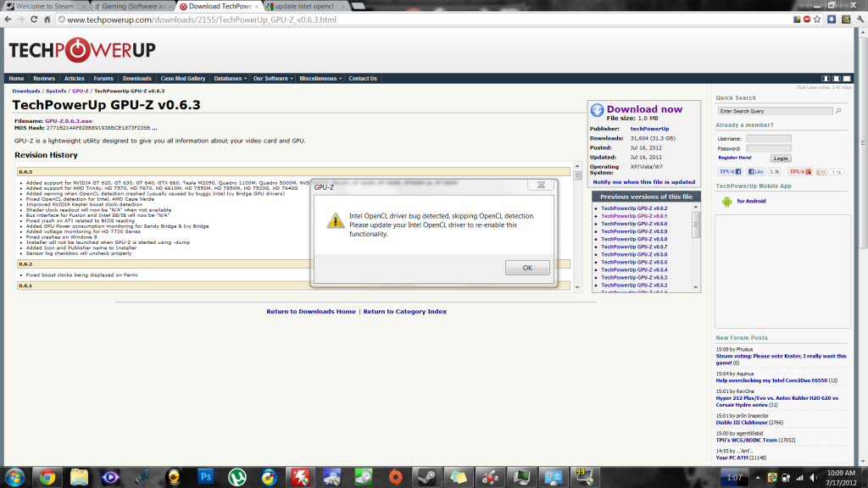
Task: Click the Facebook Like button
Action: pos(755,172)
